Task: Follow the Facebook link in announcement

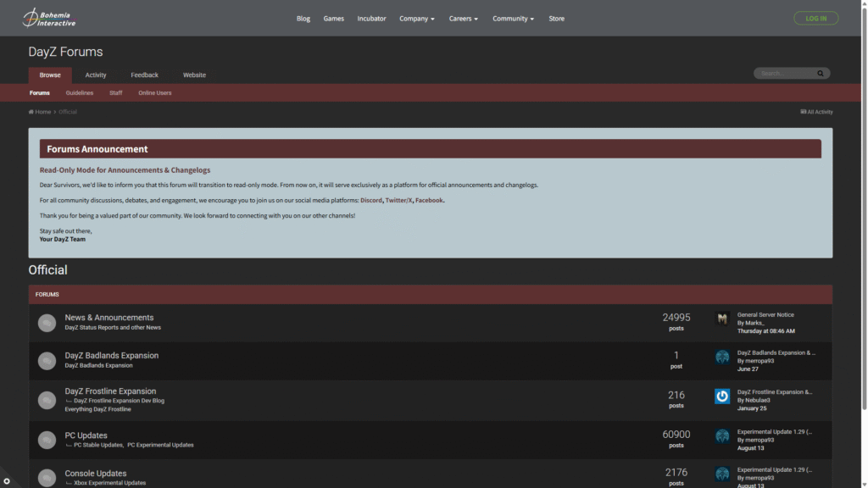Action: point(429,200)
